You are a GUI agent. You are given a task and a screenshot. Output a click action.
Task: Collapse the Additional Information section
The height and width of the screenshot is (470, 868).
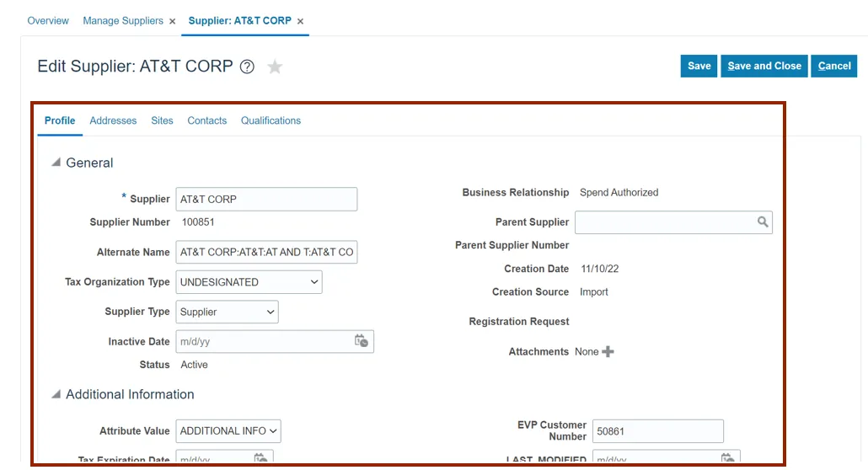[x=56, y=394]
